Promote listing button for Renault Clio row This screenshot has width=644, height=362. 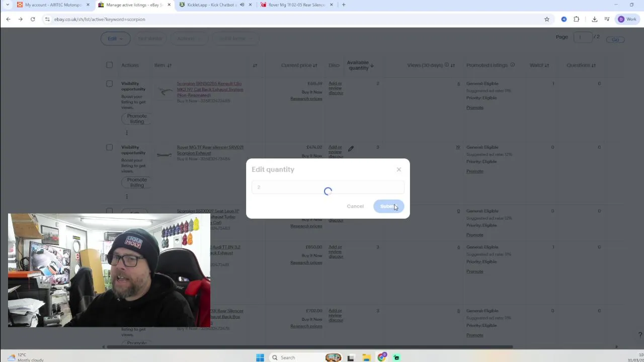[137, 119]
